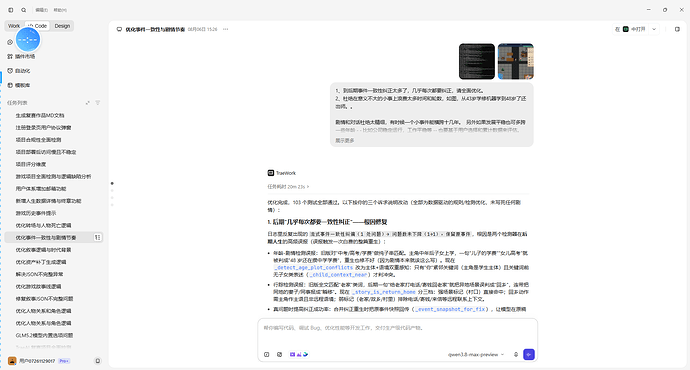The width and height of the screenshot is (690, 370).
Task: Click the TraeWork logo icon above the response
Action: coord(271,173)
